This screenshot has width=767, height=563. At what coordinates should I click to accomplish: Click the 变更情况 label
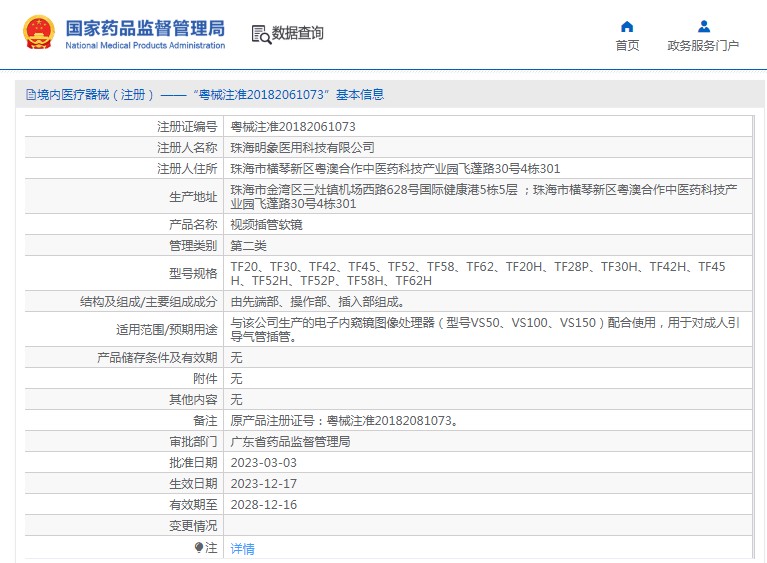(193, 526)
